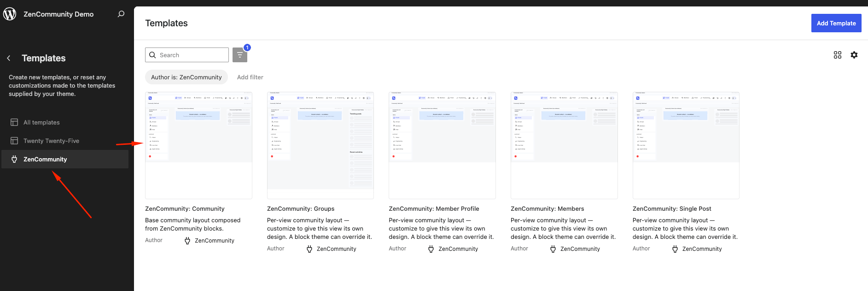Screen dimensions: 868x291
Task: Click the ZenCommunity: Groups title
Action: coord(301,209)
